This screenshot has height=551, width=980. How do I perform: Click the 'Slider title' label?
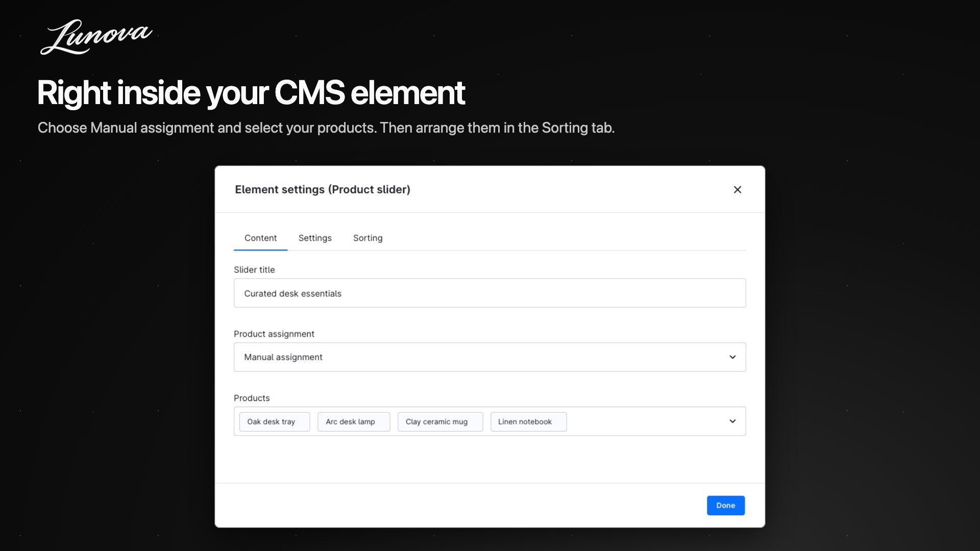coord(254,270)
